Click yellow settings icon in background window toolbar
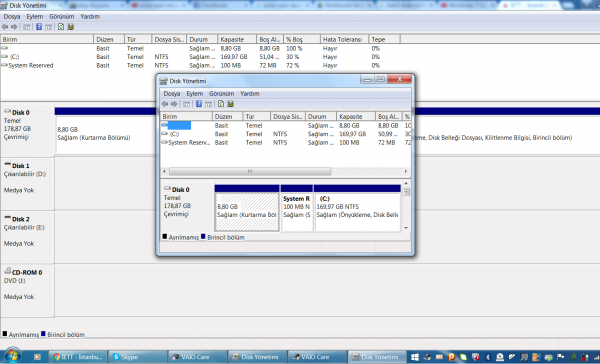 70,26
